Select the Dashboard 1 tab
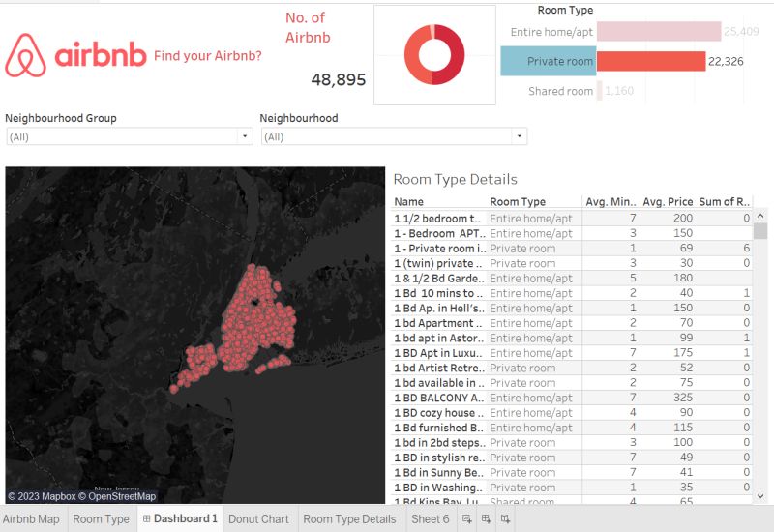The width and height of the screenshot is (774, 532). tap(180, 518)
